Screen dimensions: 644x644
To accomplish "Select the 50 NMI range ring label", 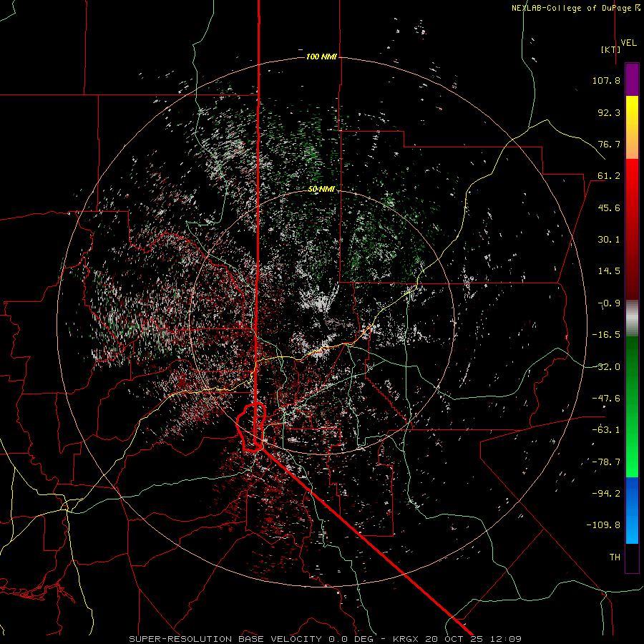I will (321, 189).
